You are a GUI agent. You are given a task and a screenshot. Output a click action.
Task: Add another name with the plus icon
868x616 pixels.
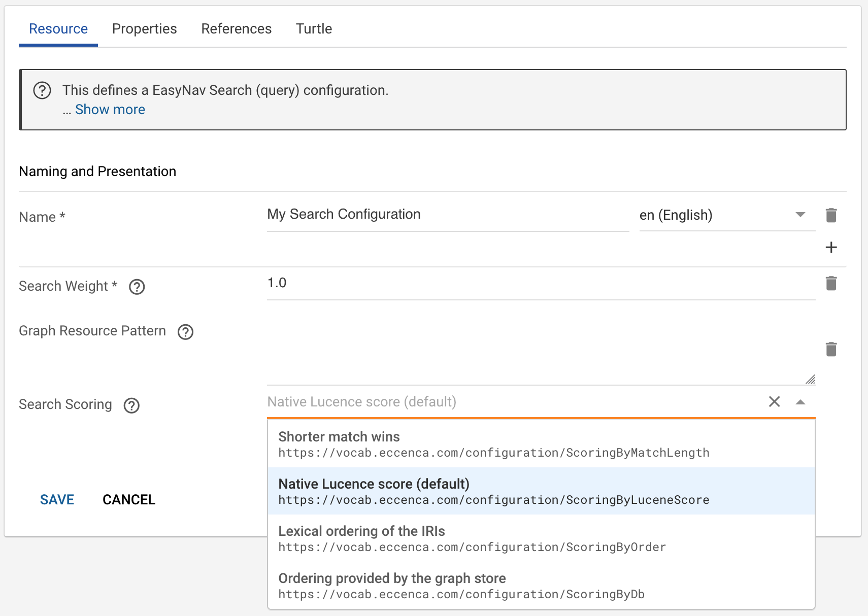(x=831, y=248)
